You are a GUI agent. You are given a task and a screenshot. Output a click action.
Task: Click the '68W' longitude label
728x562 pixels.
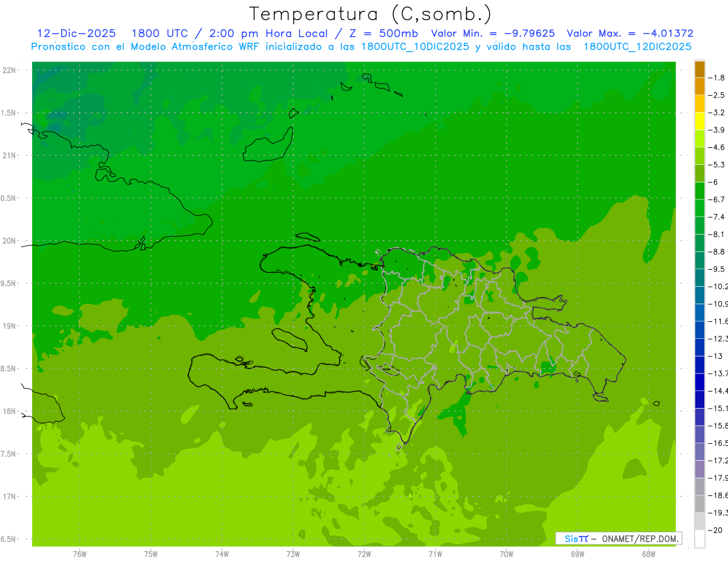[x=649, y=554]
